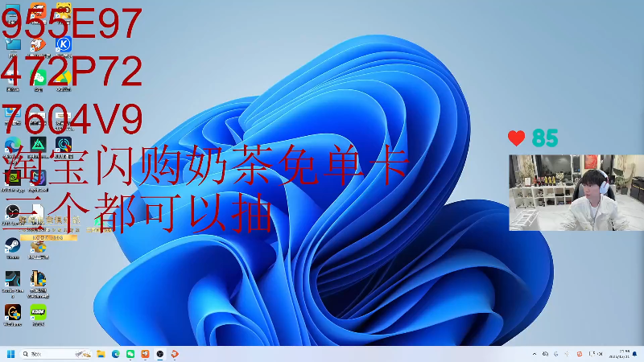Click the WeGame desktop shortcut
This screenshot has height=362, width=644.
[x=13, y=312]
